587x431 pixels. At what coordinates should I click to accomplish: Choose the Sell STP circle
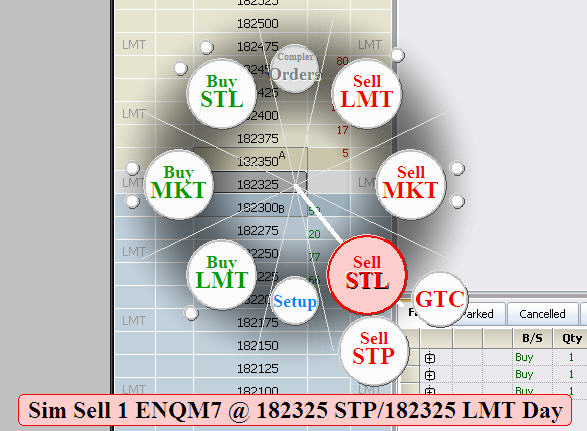pyautogui.click(x=374, y=351)
